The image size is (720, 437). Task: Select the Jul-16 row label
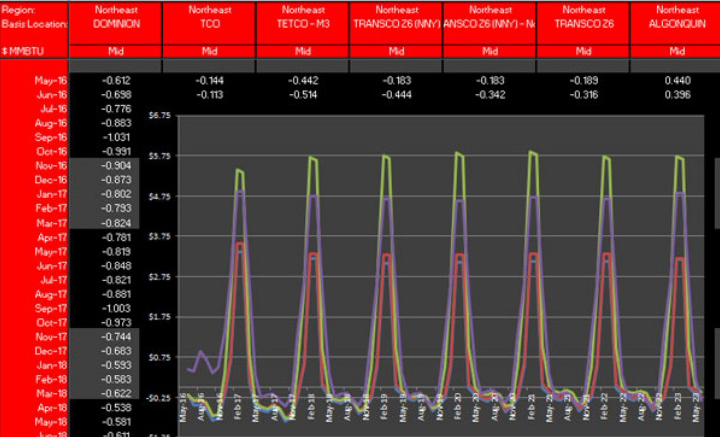click(52, 109)
